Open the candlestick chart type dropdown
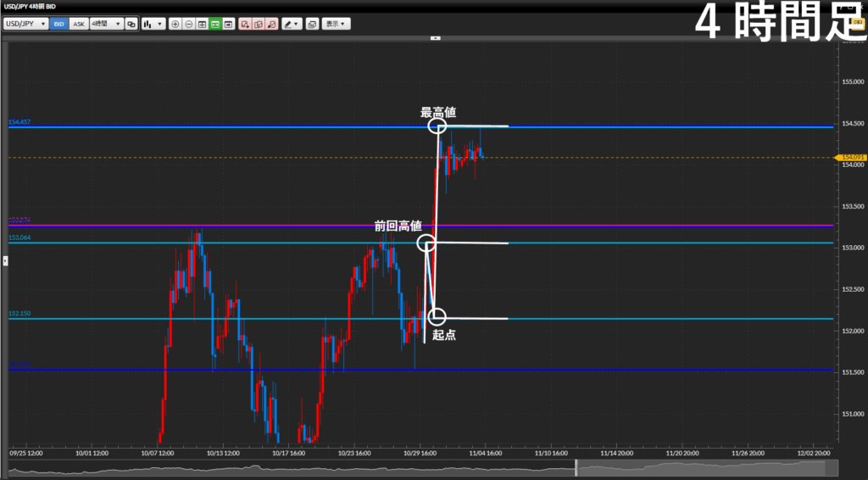 (x=153, y=25)
